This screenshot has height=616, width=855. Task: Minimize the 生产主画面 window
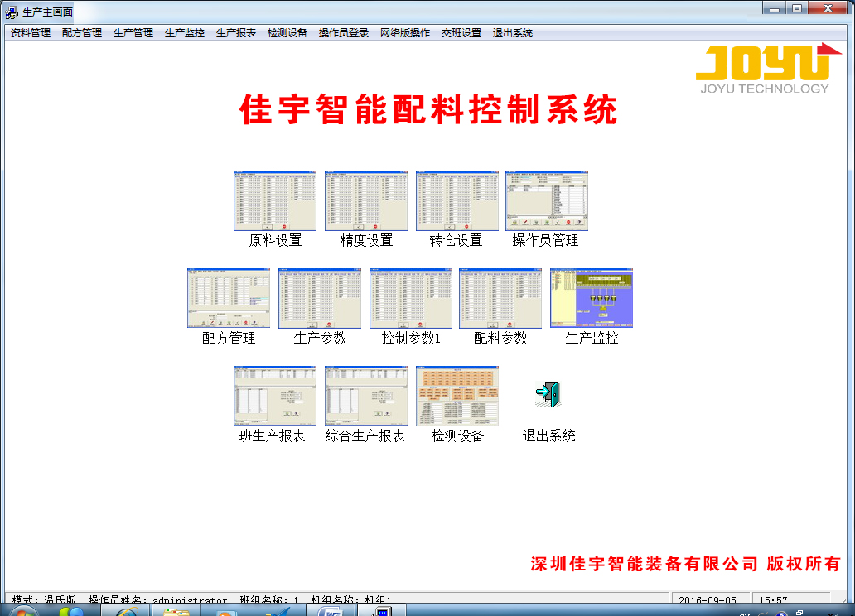click(775, 8)
